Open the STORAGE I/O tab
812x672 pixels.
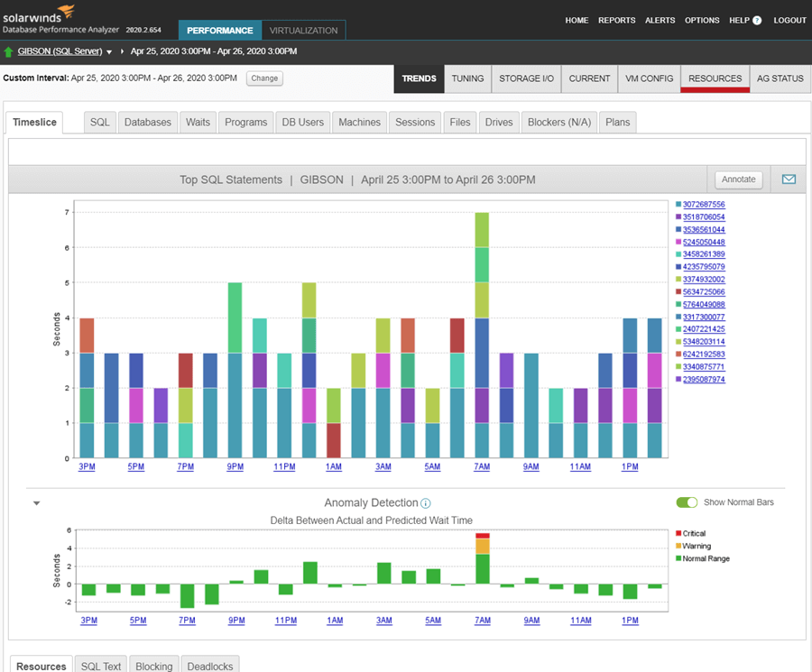(526, 78)
